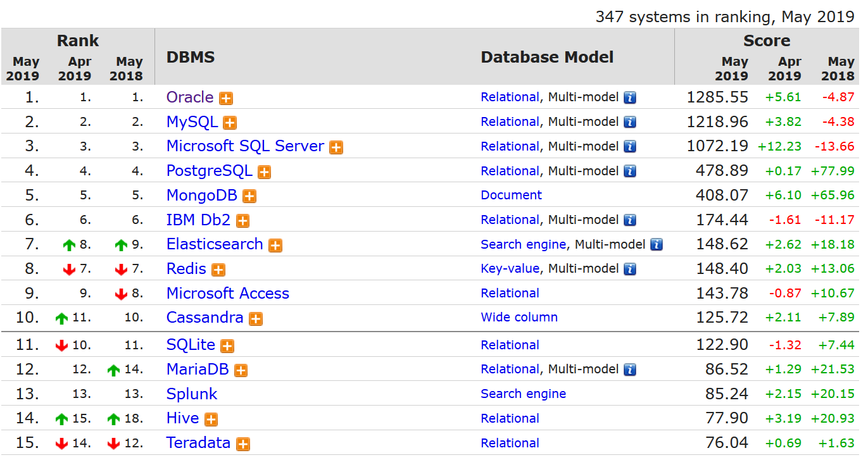Screen dimensions: 868x460
Task: Open the Elasticsearch link
Action: pos(215,244)
